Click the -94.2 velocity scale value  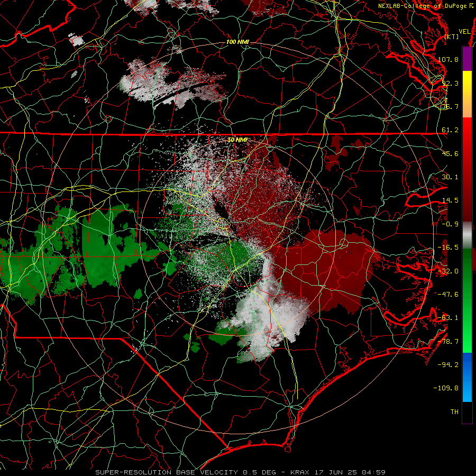click(448, 364)
